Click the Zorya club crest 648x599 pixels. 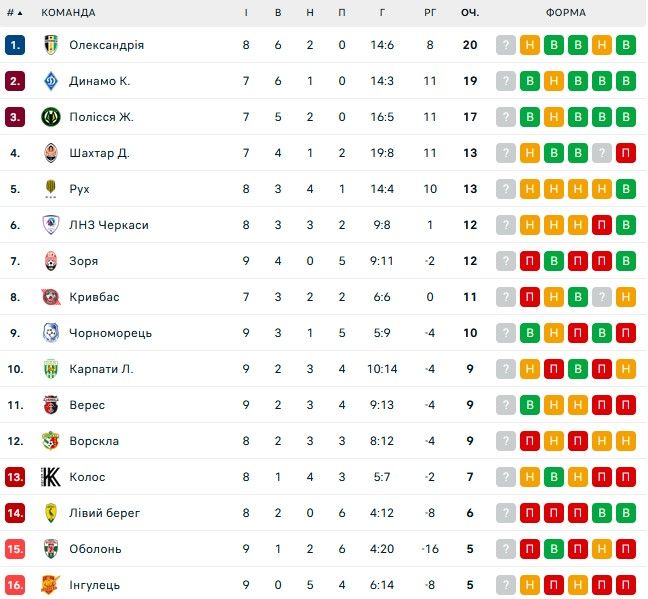click(51, 261)
